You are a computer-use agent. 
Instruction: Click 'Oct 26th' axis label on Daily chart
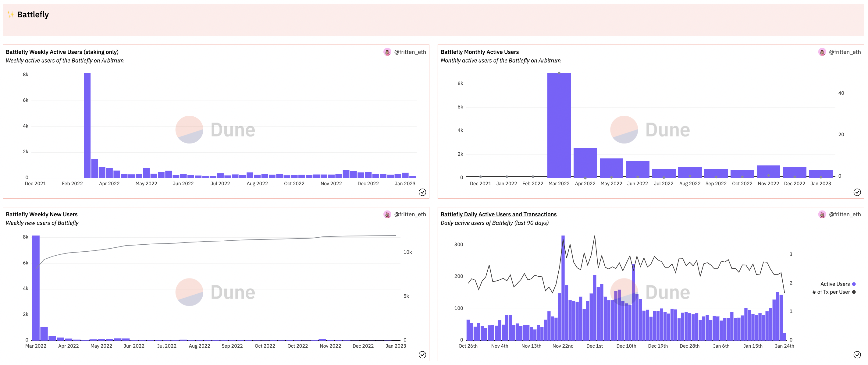point(468,346)
